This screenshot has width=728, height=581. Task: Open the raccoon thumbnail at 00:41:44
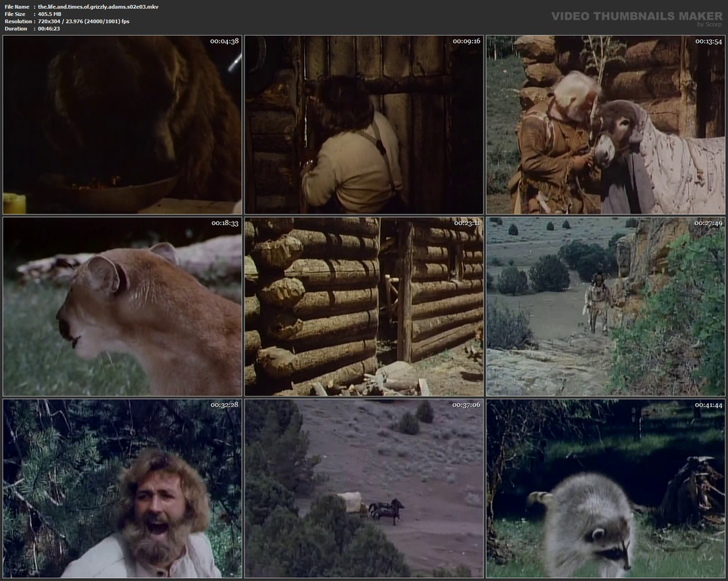(605, 489)
